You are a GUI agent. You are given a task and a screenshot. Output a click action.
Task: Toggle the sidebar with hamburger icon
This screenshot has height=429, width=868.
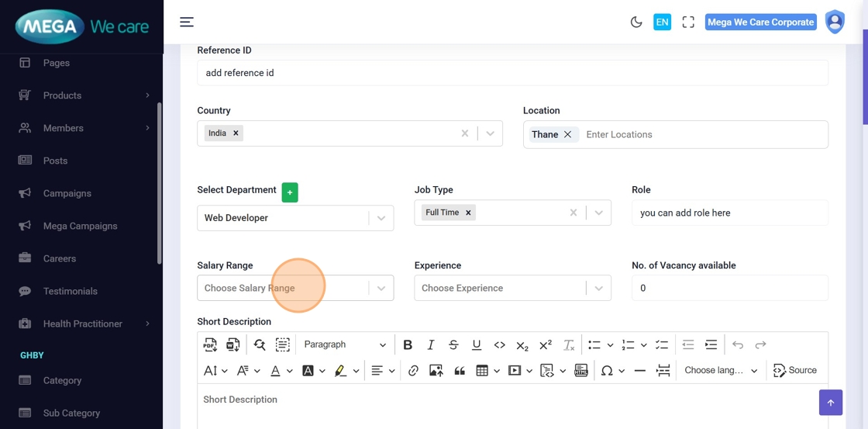click(x=187, y=22)
